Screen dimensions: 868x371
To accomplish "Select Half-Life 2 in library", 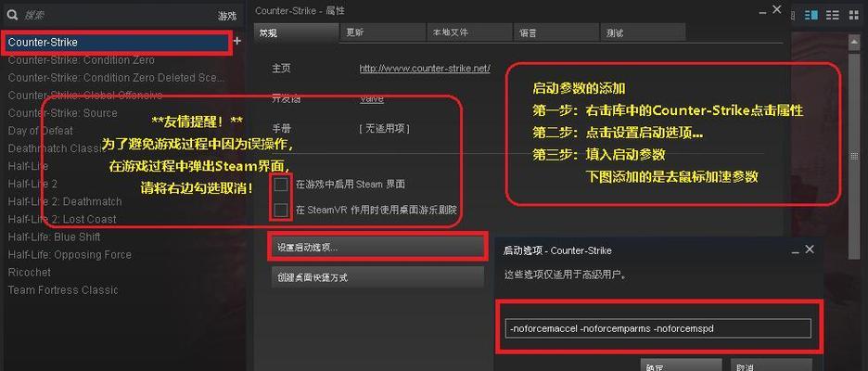I will point(32,184).
